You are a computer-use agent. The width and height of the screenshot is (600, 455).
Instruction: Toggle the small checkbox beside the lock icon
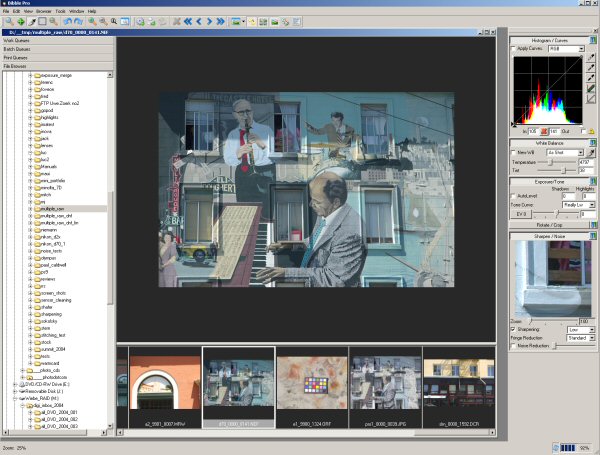[x=583, y=131]
